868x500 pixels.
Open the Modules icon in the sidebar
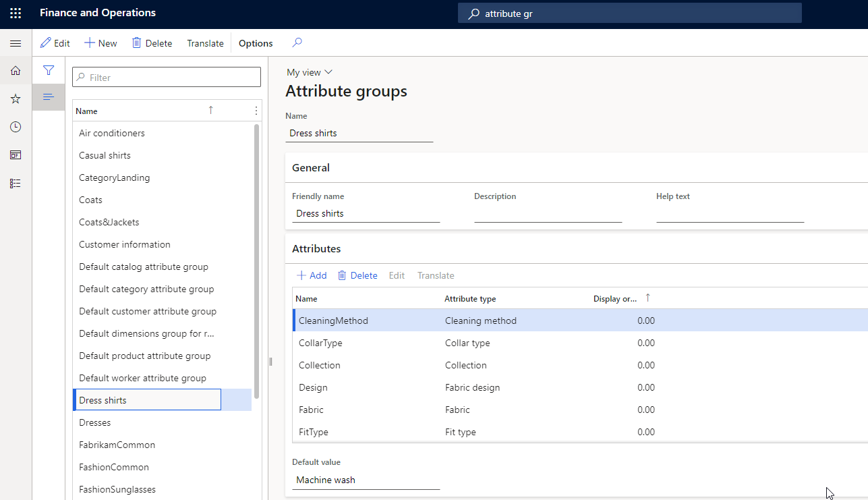point(15,182)
